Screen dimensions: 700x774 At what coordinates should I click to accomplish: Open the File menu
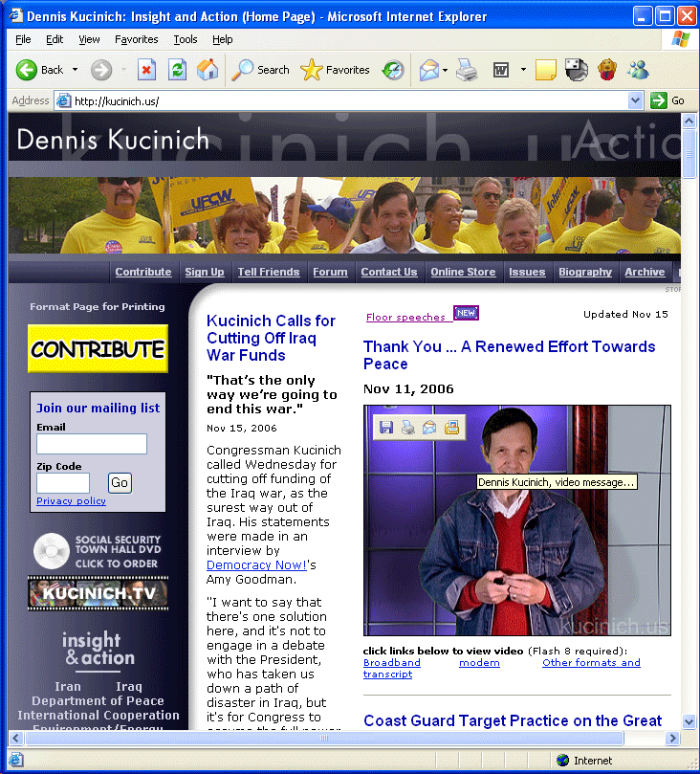coord(23,39)
